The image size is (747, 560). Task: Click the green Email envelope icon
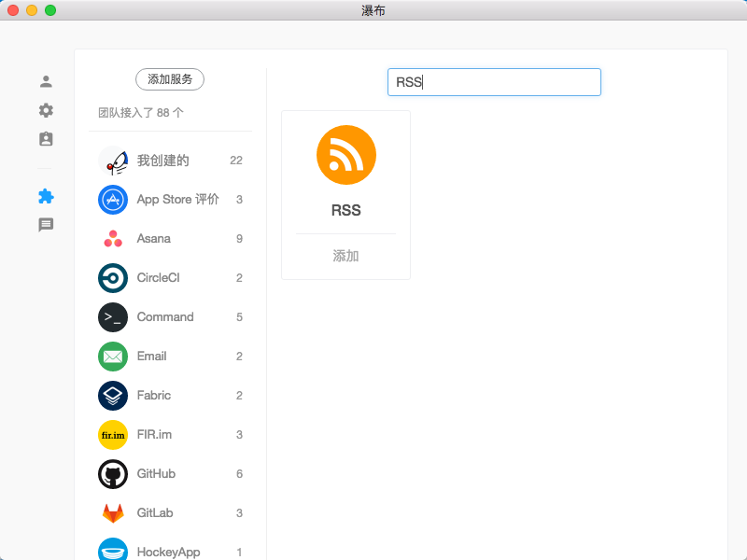113,357
